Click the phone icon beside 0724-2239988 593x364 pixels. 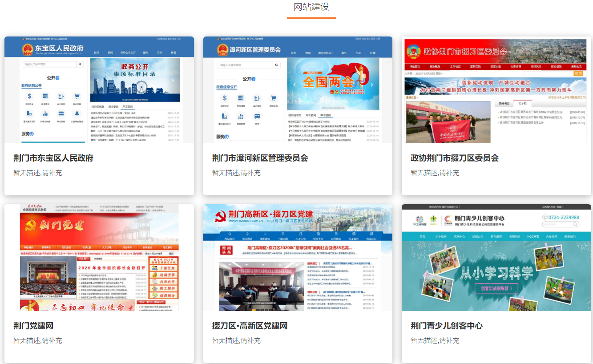(545, 218)
